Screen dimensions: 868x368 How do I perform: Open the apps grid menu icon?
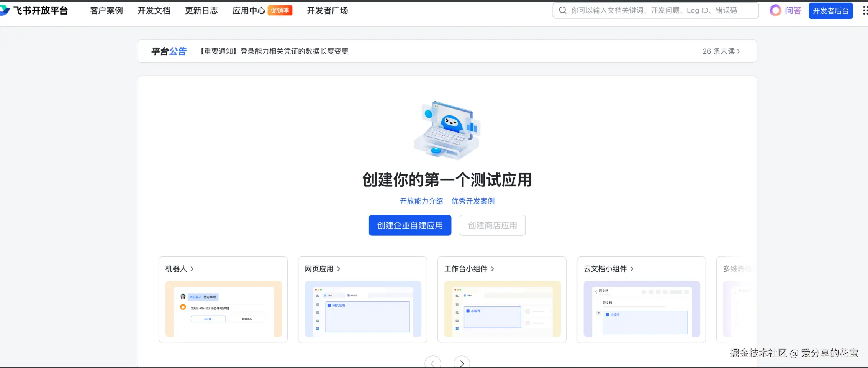[865, 10]
